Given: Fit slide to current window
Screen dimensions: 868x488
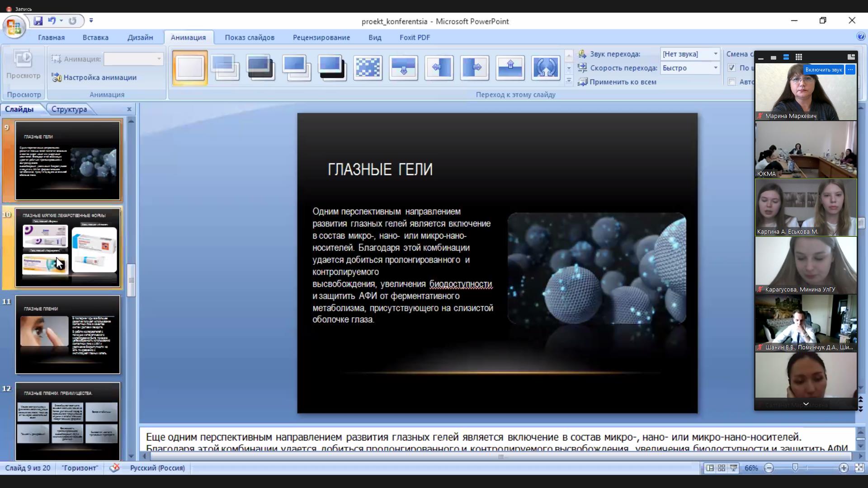Looking at the screenshot, I should tap(859, 468).
